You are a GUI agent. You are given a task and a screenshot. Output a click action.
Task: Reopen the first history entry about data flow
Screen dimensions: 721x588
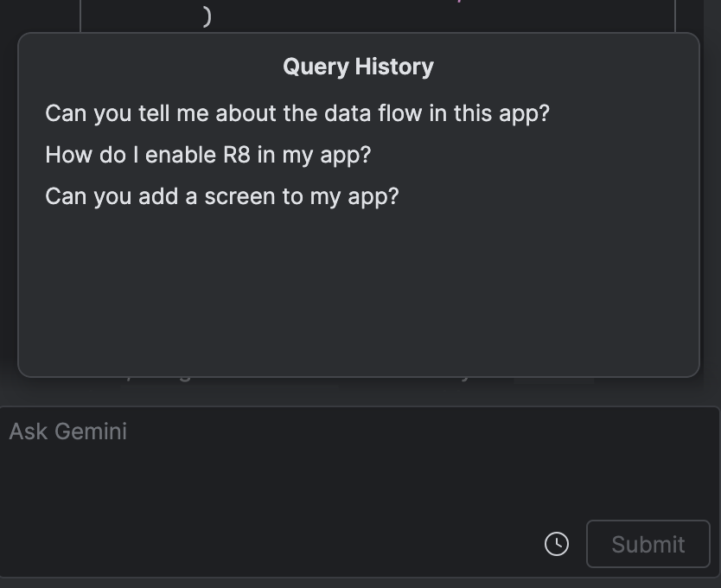[298, 113]
